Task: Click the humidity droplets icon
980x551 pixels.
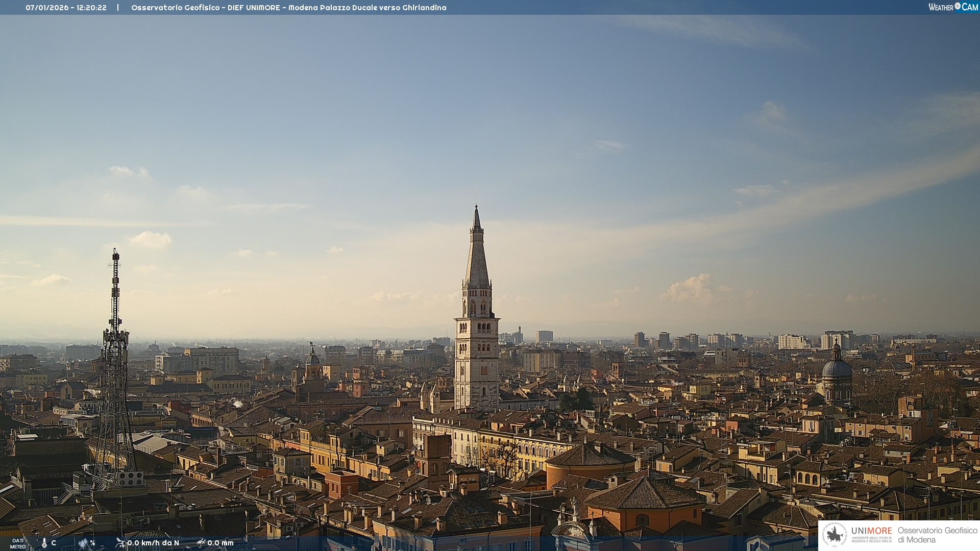Action: [83, 543]
